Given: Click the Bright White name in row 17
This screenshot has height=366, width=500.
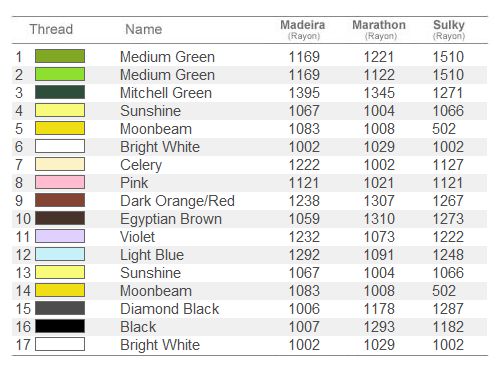Looking at the screenshot, I should [160, 345].
